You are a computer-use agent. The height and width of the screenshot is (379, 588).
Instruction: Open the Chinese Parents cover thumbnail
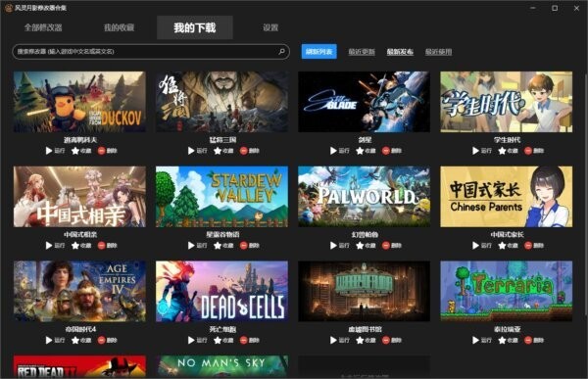[x=507, y=197]
